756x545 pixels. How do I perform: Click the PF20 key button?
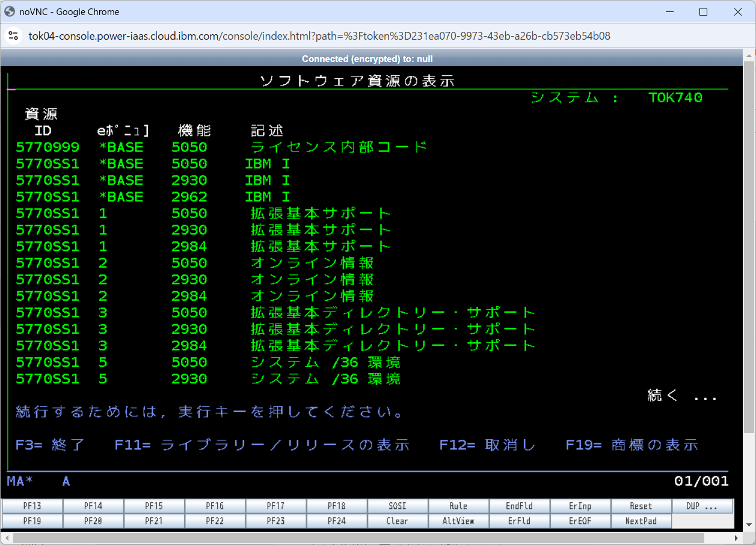coord(93,521)
